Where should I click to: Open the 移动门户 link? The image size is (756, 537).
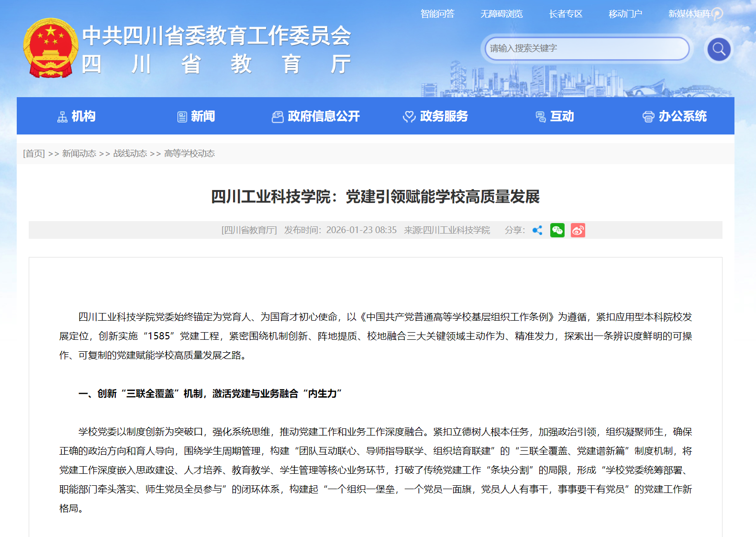(625, 14)
